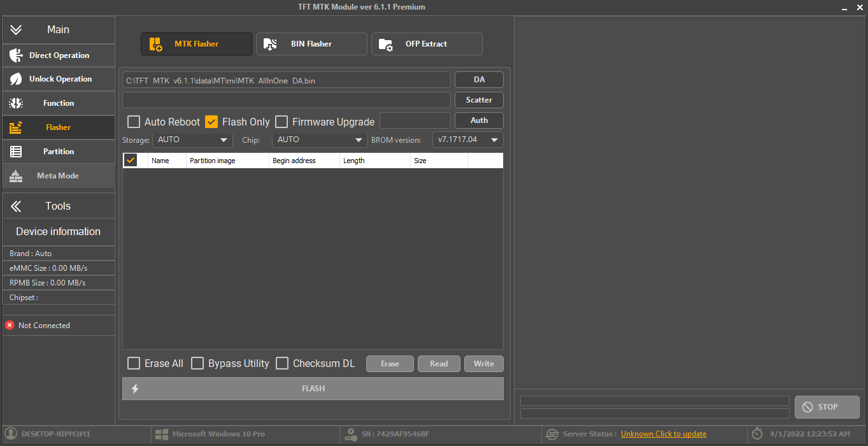
Task: Click the Scatter button
Action: [x=479, y=99]
